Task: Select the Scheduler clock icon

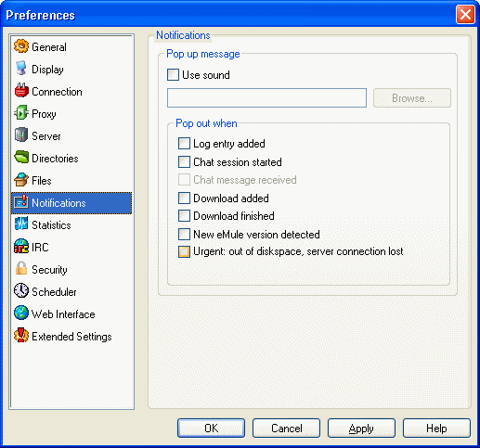Action: pos(21,291)
